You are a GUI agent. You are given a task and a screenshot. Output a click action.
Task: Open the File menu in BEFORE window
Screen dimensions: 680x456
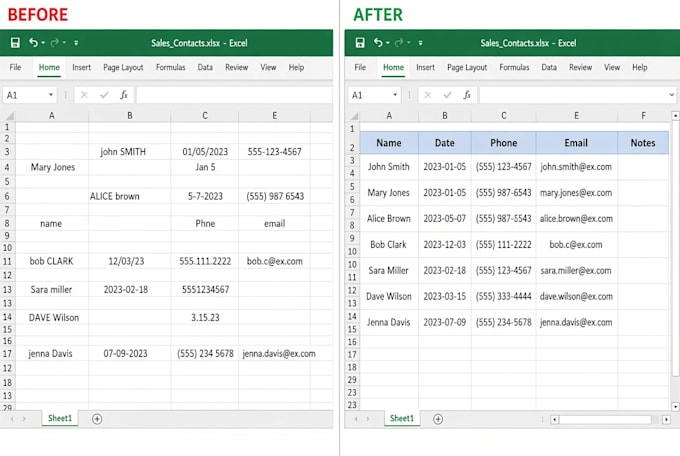tap(15, 67)
